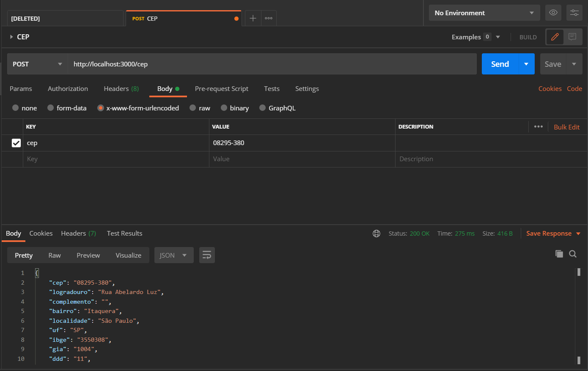Uncheck the cep key row checkbox

click(x=16, y=143)
